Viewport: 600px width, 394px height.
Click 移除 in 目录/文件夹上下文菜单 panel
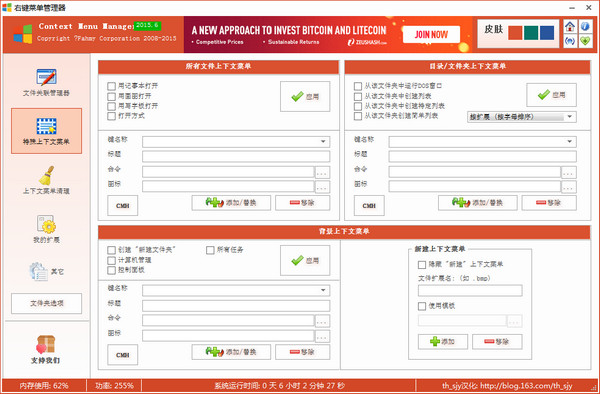(549, 203)
